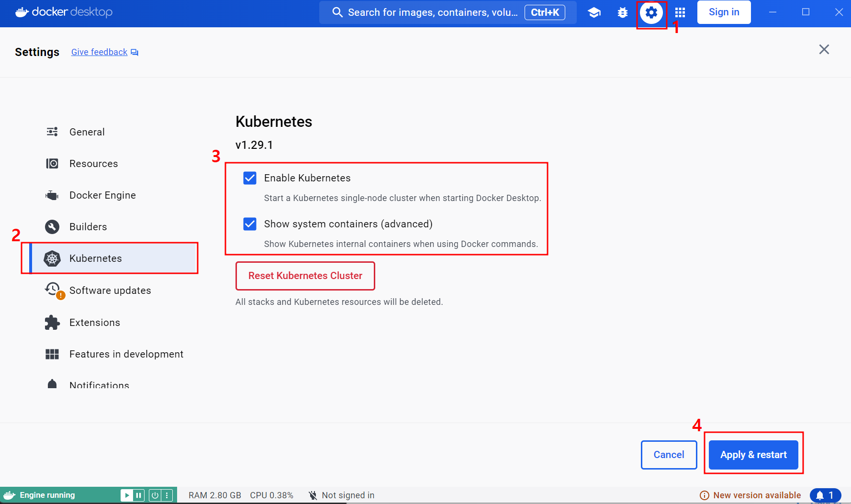Open Software updates settings section
Viewport: 851px width, 504px height.
click(113, 291)
